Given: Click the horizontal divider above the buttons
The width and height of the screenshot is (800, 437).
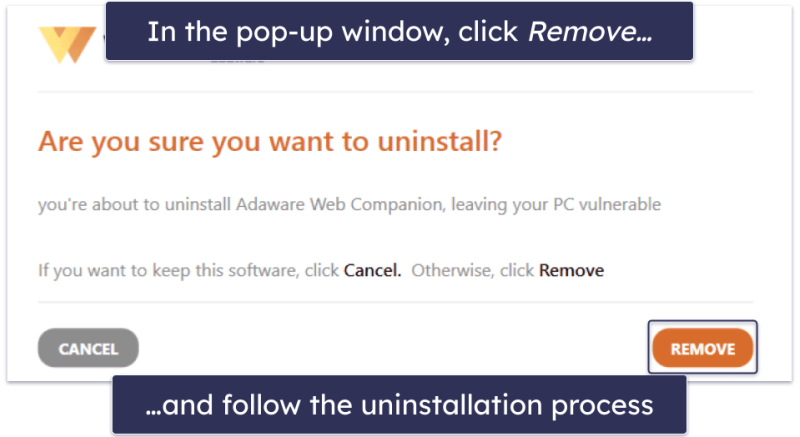Looking at the screenshot, I should (395, 302).
